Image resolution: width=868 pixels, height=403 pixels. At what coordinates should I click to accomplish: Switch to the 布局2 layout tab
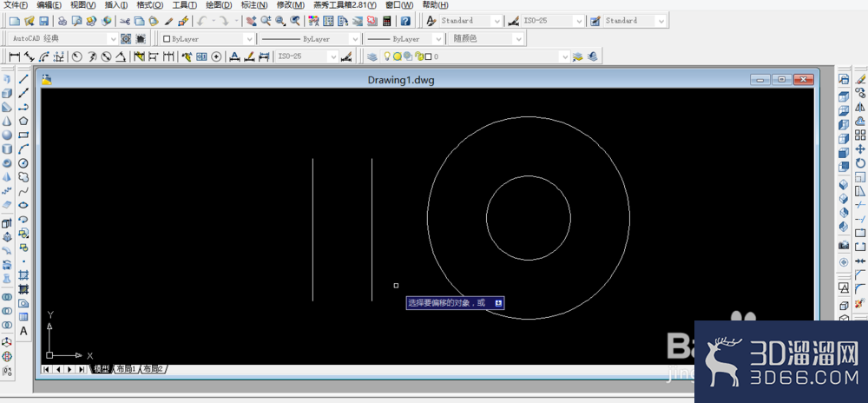tap(154, 368)
